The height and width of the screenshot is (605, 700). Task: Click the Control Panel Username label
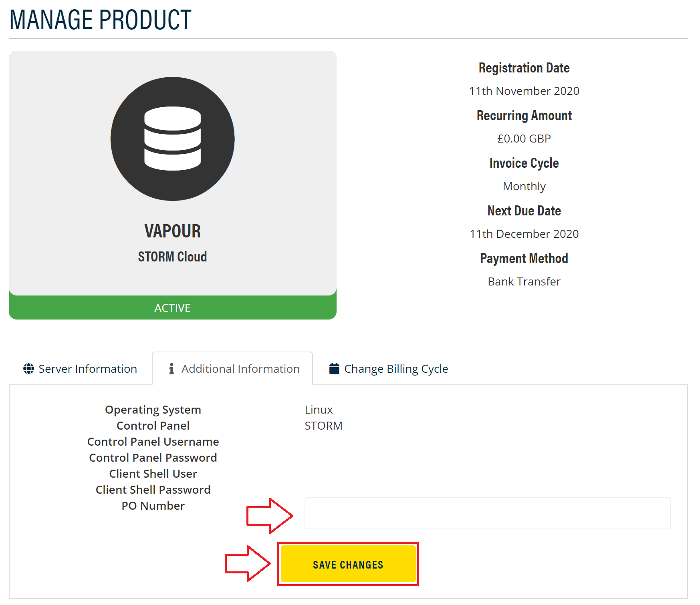pyautogui.click(x=153, y=442)
